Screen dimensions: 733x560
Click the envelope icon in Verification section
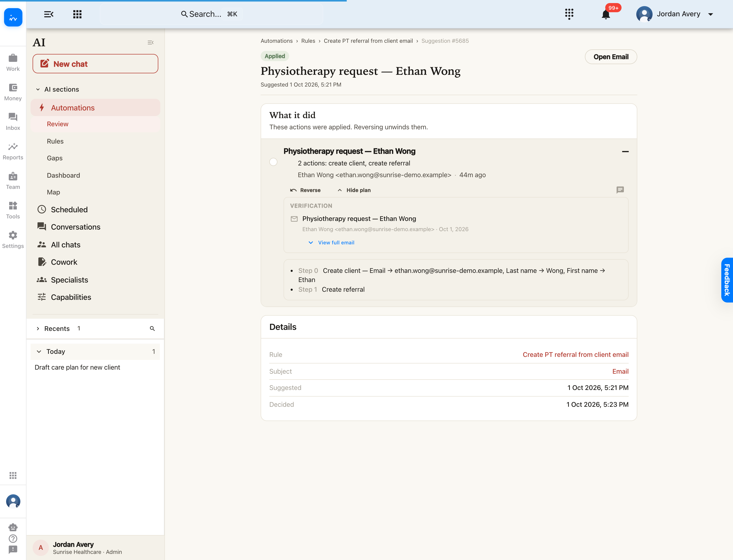294,219
